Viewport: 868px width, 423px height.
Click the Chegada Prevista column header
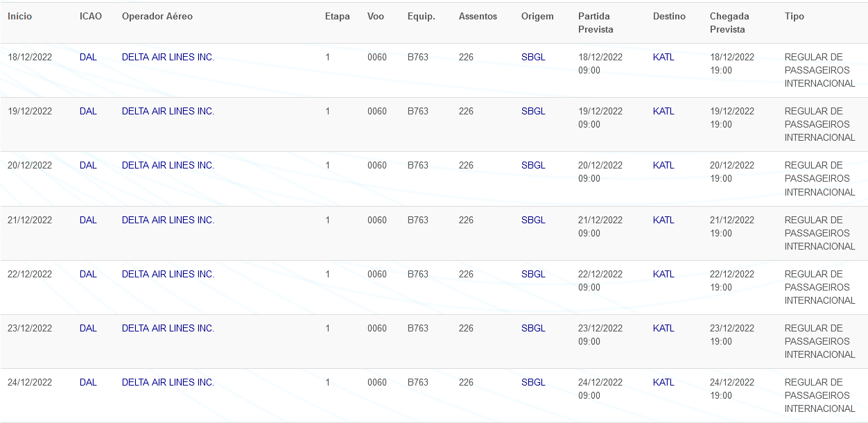click(729, 23)
